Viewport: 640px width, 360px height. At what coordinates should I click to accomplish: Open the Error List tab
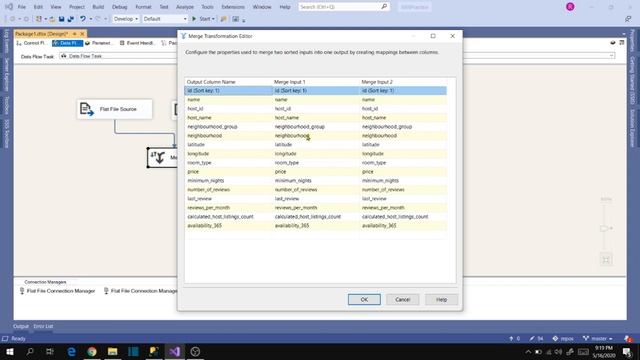pyautogui.click(x=43, y=326)
